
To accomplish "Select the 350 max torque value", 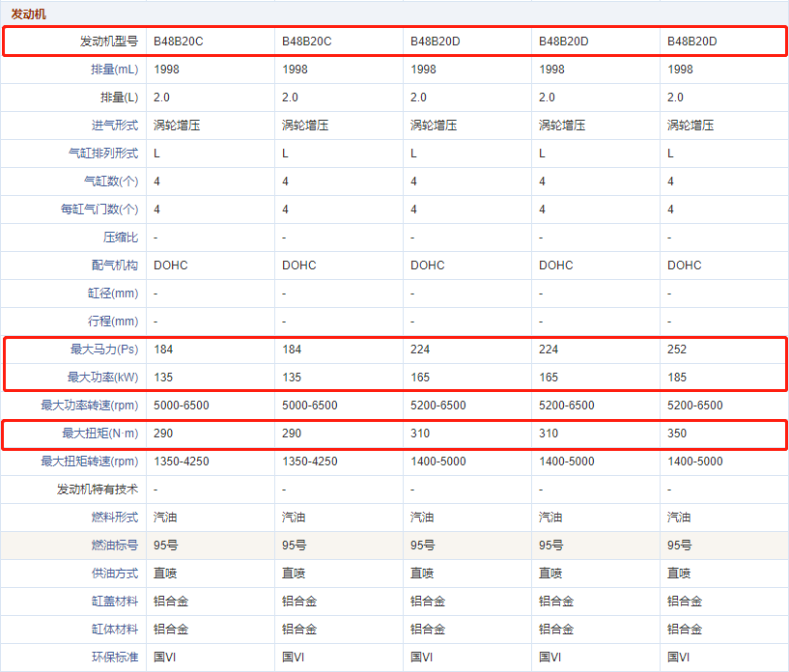I will point(677,434).
